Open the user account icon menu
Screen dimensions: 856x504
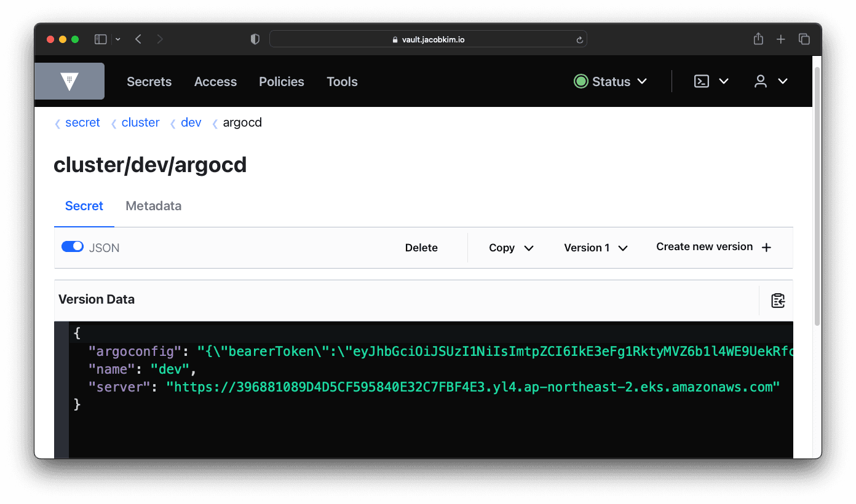(761, 81)
